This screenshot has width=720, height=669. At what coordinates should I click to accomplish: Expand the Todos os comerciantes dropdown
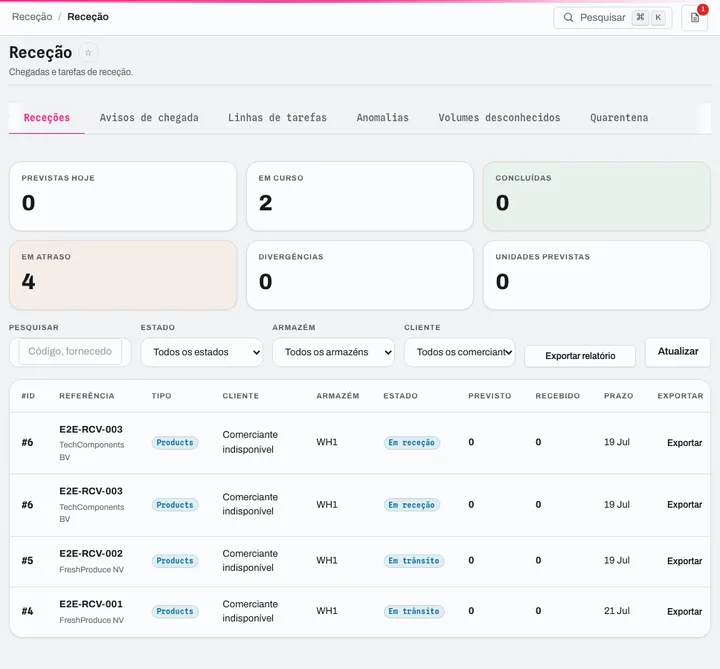pos(460,352)
